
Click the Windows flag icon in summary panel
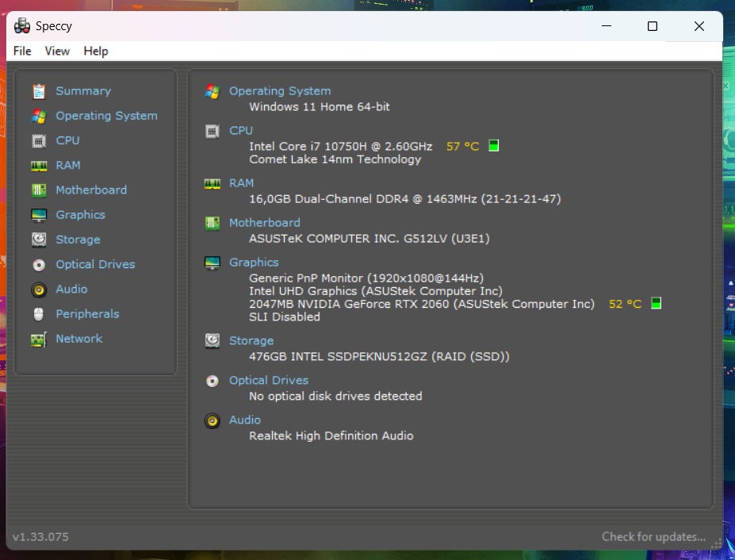pyautogui.click(x=212, y=91)
